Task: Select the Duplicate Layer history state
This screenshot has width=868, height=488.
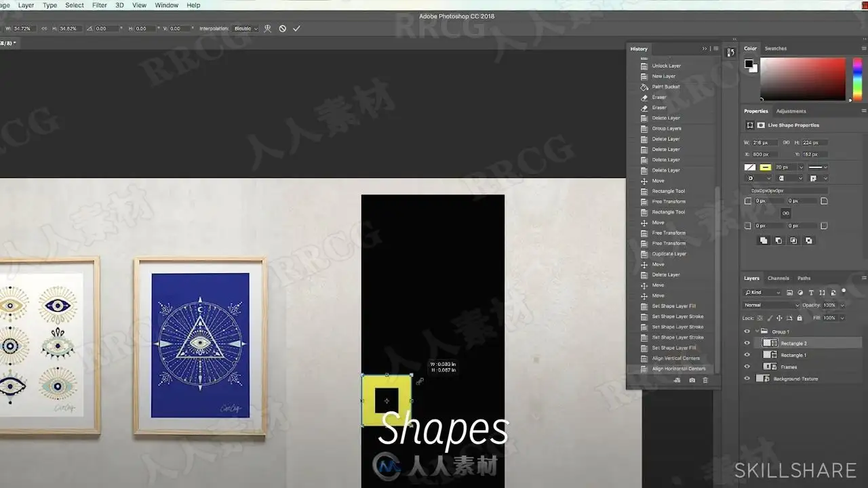Action: coord(669,253)
